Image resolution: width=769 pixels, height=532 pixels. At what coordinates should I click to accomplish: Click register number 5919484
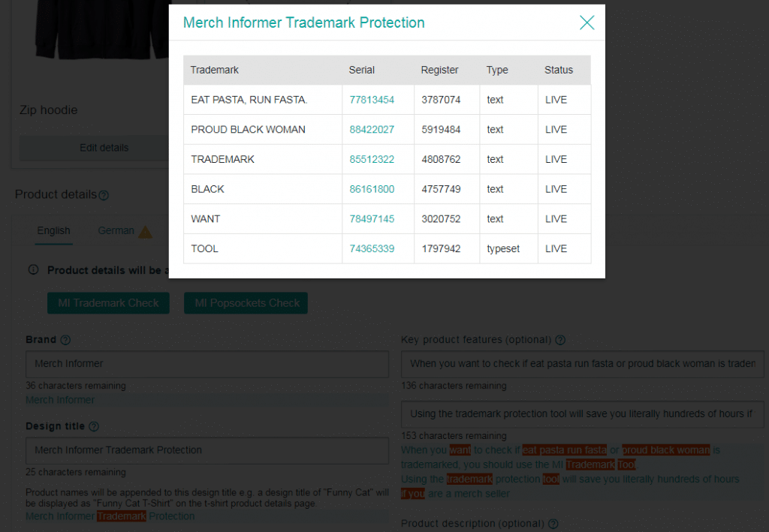[x=441, y=130]
